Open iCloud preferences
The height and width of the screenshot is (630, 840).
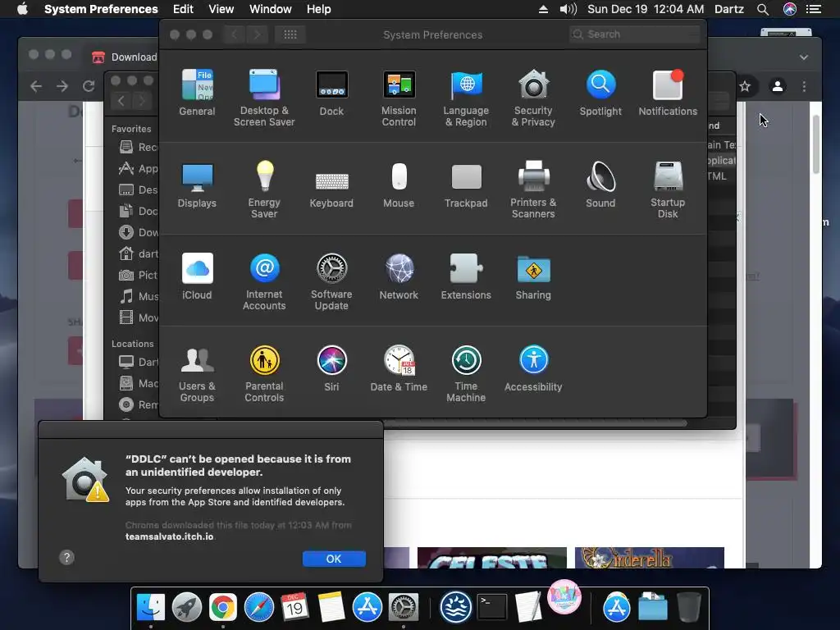click(x=197, y=276)
